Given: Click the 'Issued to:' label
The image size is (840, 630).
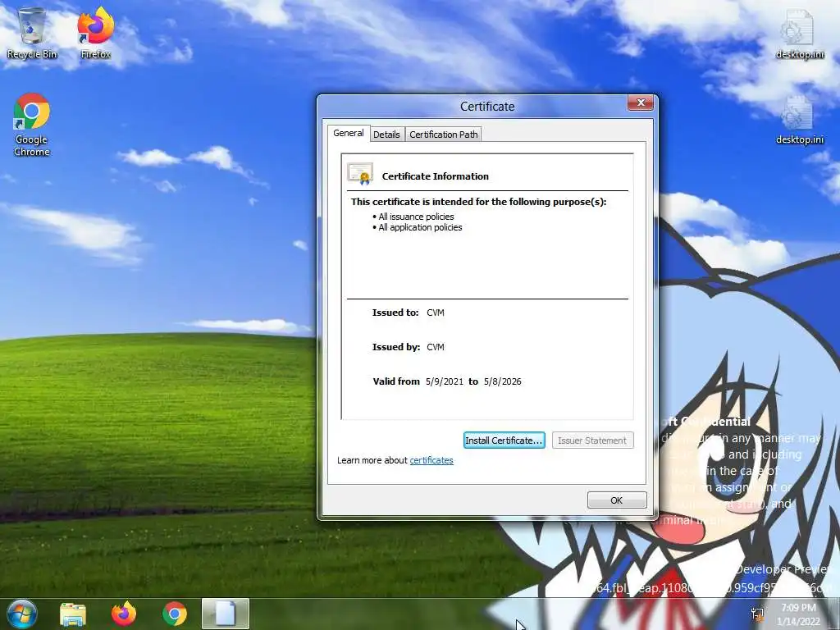Looking at the screenshot, I should click(395, 313).
